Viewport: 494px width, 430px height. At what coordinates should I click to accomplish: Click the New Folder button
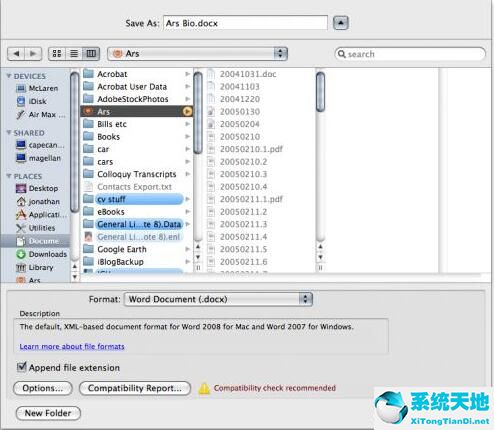tap(48, 413)
